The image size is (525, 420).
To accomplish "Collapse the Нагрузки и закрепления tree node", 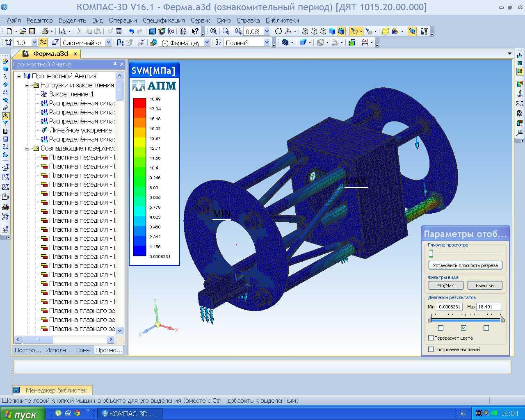I will [x=27, y=85].
